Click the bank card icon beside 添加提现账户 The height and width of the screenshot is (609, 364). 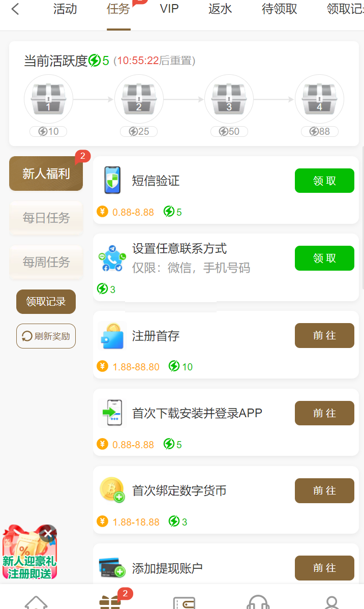112,568
